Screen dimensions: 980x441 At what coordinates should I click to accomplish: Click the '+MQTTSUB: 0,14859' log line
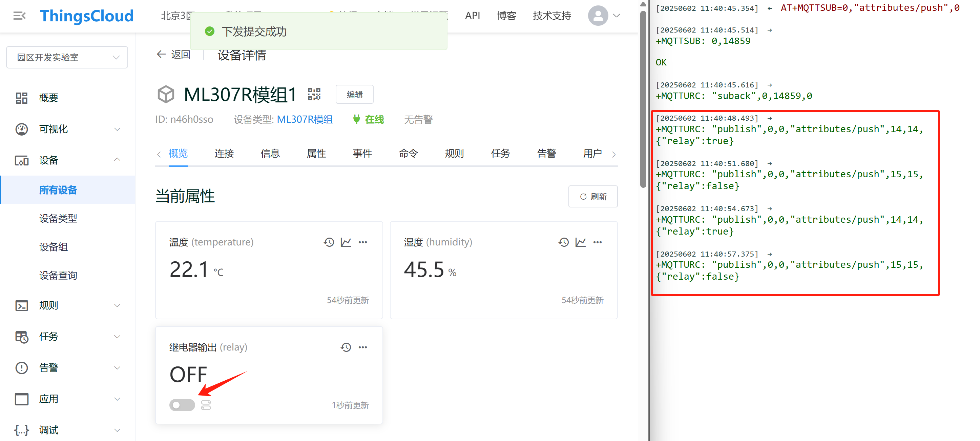(x=703, y=41)
